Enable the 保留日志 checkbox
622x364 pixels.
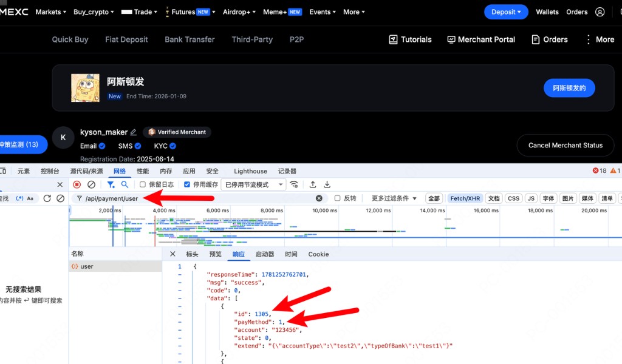pos(142,184)
